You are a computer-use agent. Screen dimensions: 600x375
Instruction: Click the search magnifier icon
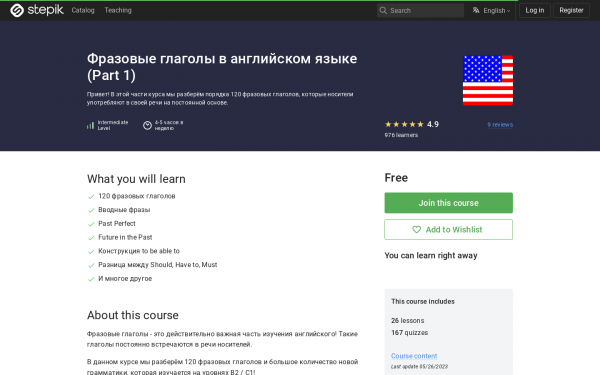click(383, 10)
